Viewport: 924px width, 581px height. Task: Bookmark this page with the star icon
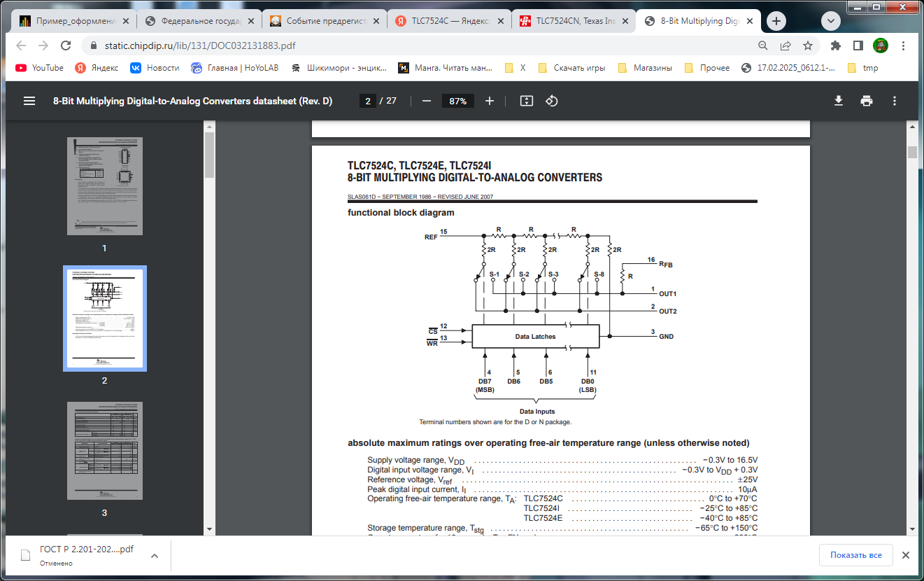[x=808, y=45]
